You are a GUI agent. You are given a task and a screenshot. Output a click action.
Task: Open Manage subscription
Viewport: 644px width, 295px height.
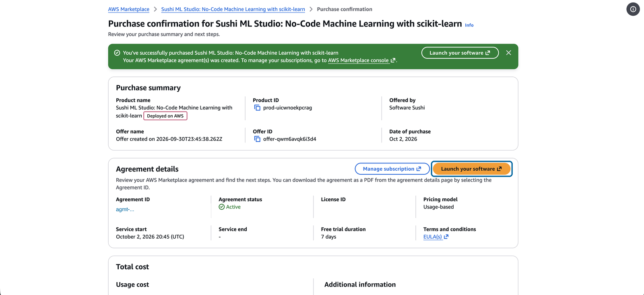392,169
